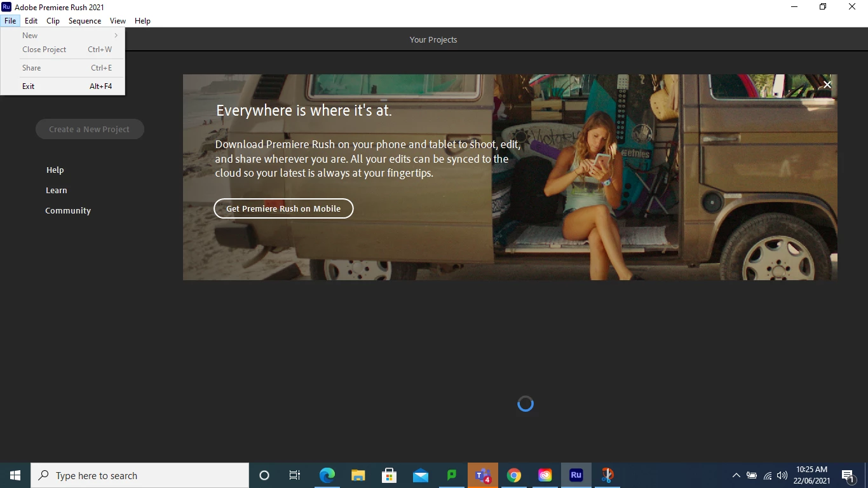The image size is (868, 488).
Task: Open the View menu
Action: pyautogui.click(x=118, y=21)
